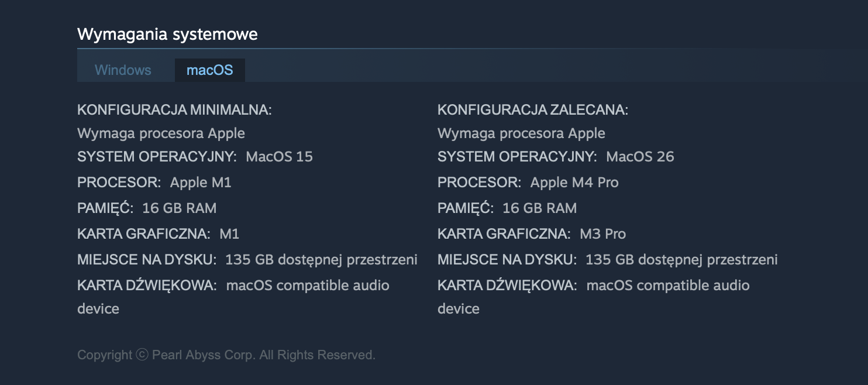
Task: Click the MacOS 26 operating system value
Action: pyautogui.click(x=640, y=157)
